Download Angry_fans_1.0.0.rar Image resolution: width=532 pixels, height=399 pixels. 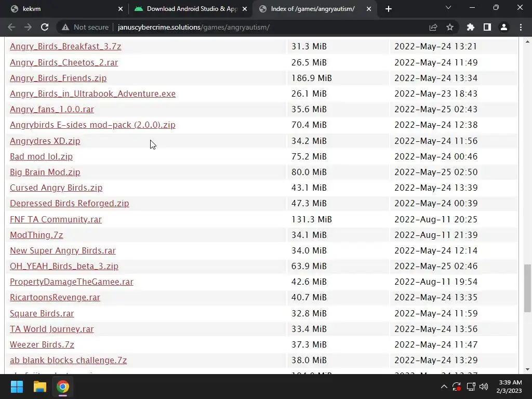(x=52, y=109)
